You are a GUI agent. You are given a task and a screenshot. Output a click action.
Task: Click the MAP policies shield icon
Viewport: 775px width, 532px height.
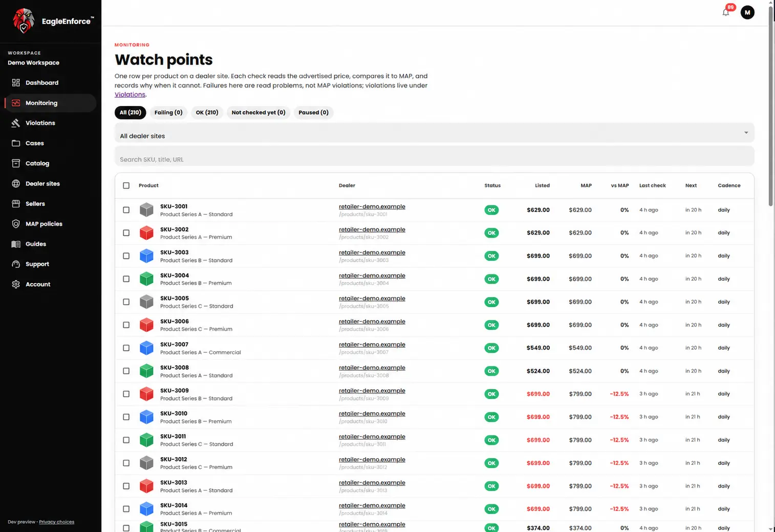16,224
